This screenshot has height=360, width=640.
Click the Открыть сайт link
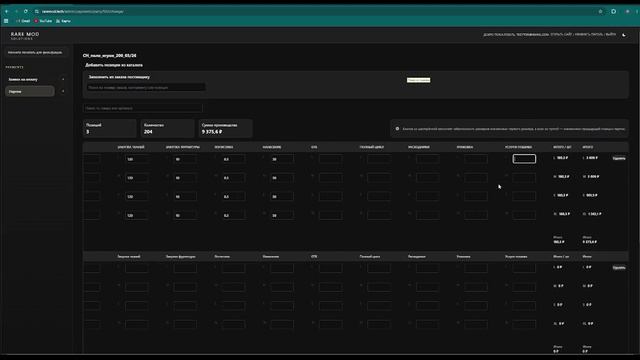[x=561, y=35]
